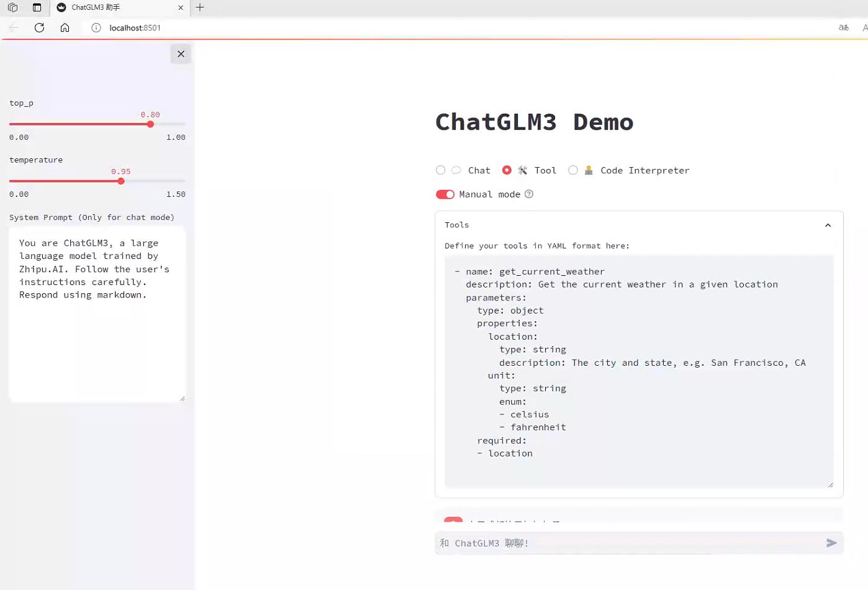Image resolution: width=868 pixels, height=590 pixels.
Task: Click the 'type: object' line in YAML
Action: click(510, 311)
